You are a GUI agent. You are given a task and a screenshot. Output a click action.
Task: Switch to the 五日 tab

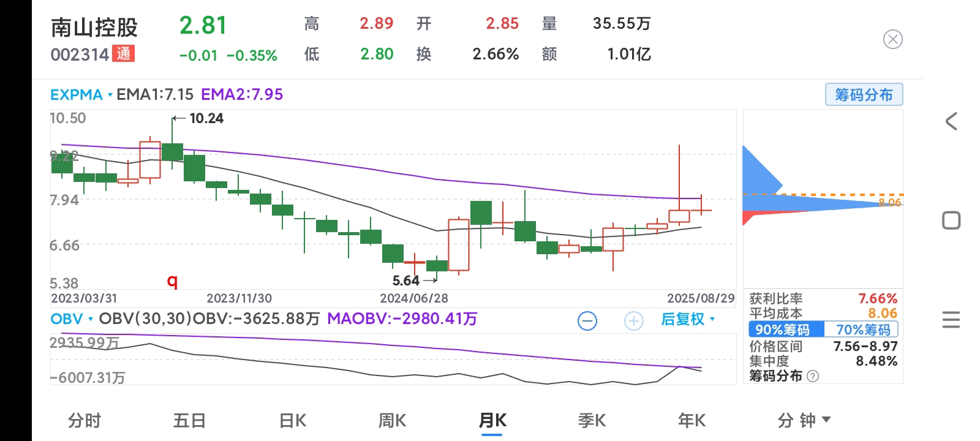tap(189, 420)
